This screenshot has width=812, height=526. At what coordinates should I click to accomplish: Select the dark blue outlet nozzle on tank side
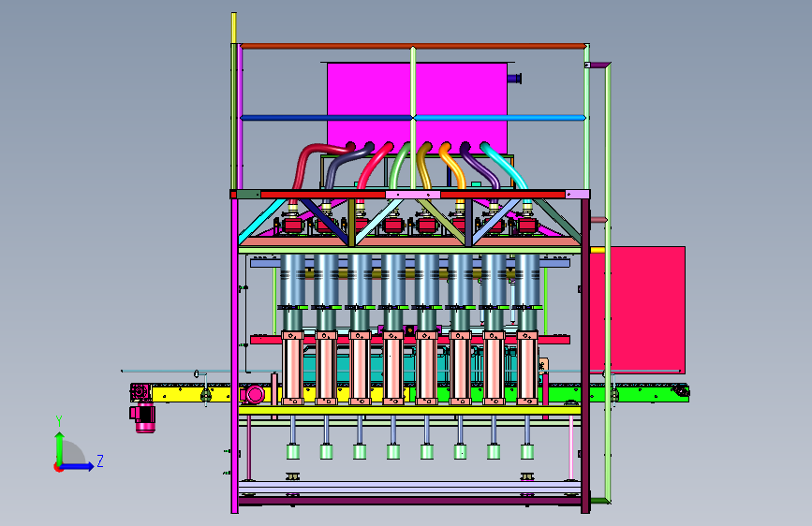514,79
